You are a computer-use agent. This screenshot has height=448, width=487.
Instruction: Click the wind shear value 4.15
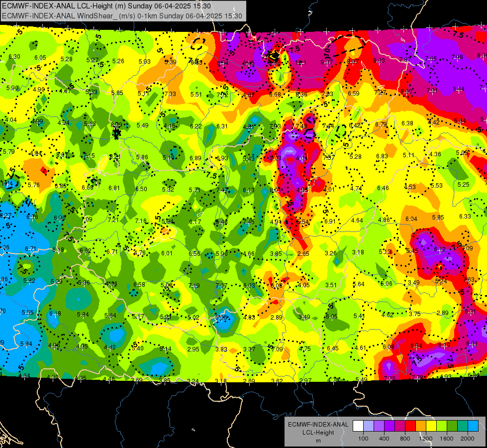click(169, 126)
